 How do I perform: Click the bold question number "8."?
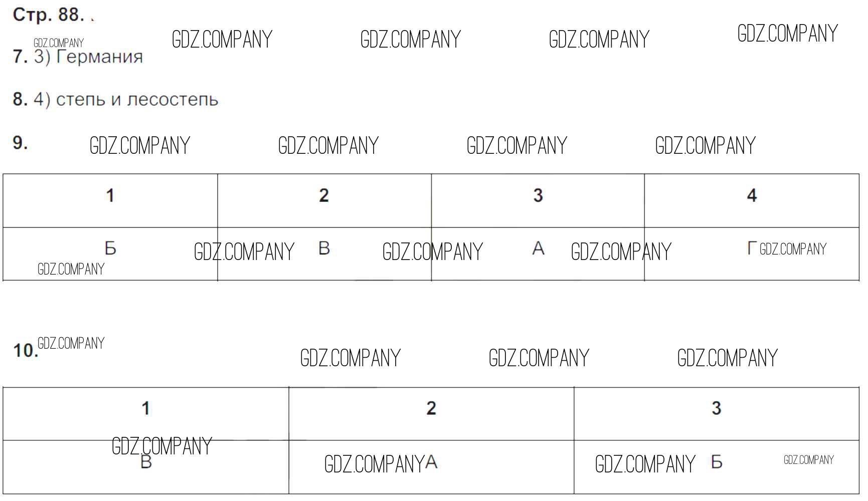tap(20, 99)
